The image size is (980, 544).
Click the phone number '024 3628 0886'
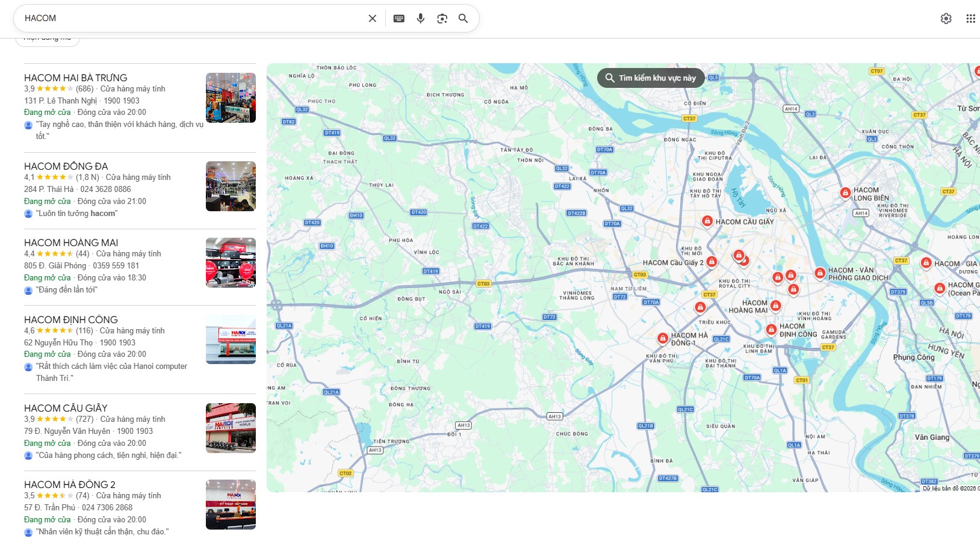coord(105,189)
